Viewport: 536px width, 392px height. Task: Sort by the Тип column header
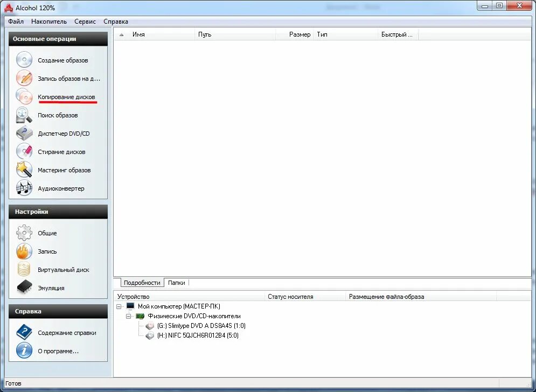tap(346, 34)
